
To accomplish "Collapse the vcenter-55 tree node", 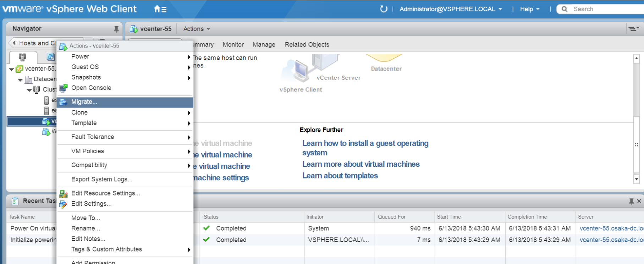I will (x=12, y=69).
